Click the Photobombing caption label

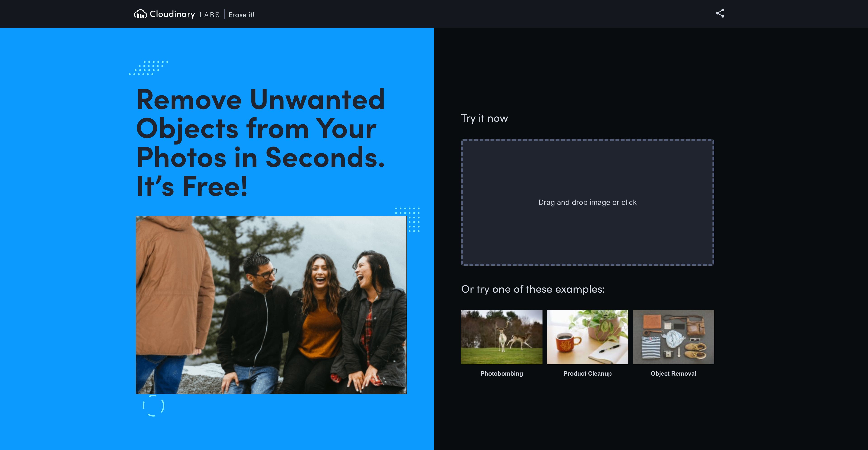(501, 374)
